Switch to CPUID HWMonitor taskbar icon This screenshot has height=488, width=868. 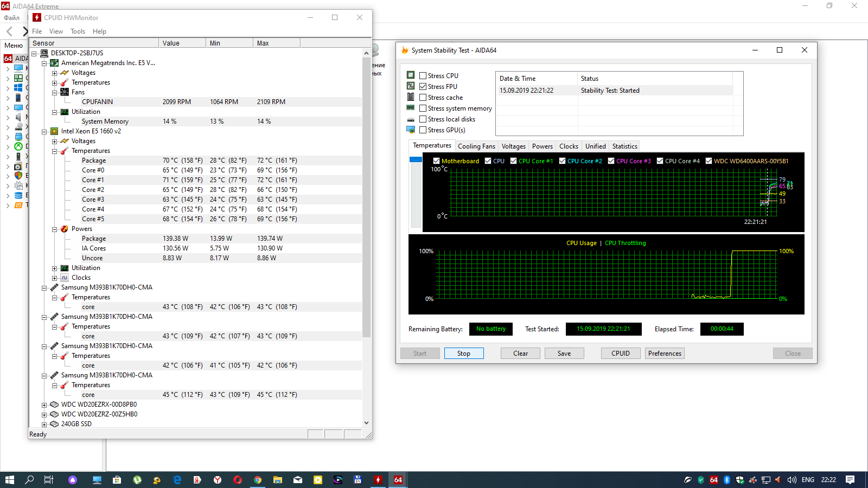pyautogui.click(x=378, y=480)
